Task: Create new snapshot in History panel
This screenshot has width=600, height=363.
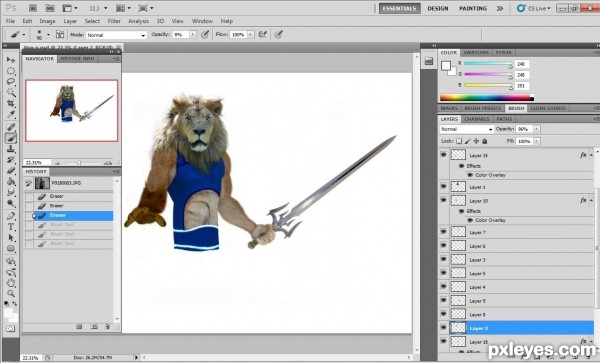Action: [94, 327]
